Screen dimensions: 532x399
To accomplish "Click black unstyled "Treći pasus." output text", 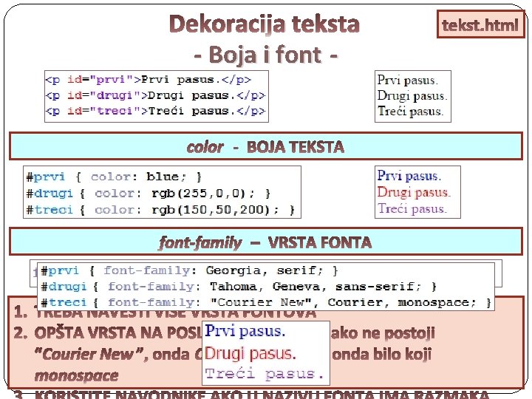I will 411,112.
